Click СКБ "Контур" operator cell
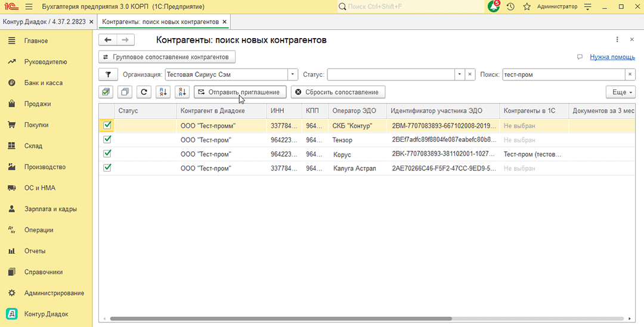 click(357, 126)
